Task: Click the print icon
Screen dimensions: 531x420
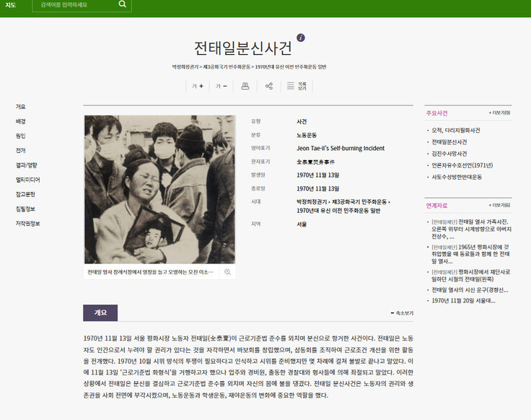Action: 245,86
